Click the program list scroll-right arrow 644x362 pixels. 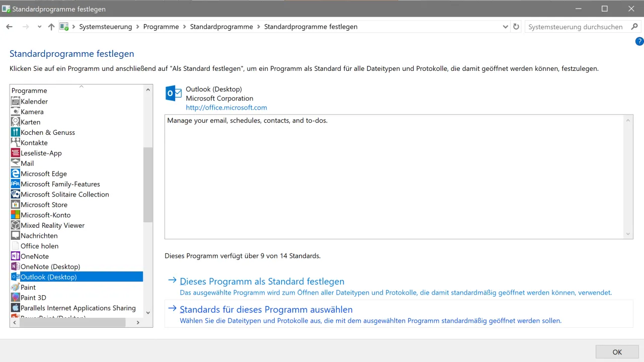coord(138,323)
